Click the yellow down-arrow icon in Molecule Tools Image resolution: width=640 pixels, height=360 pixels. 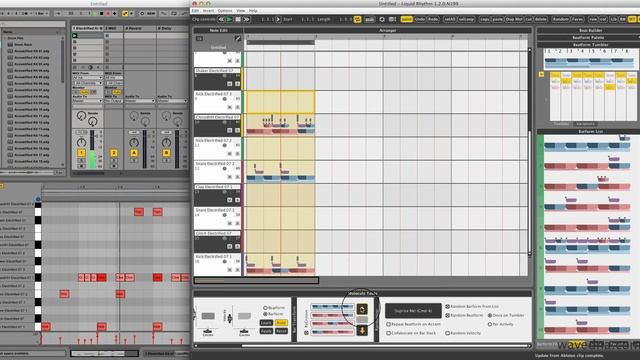tap(362, 331)
